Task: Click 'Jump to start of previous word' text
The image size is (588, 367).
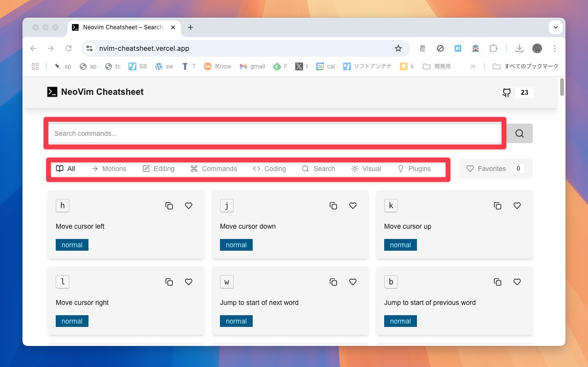Action: pos(430,302)
